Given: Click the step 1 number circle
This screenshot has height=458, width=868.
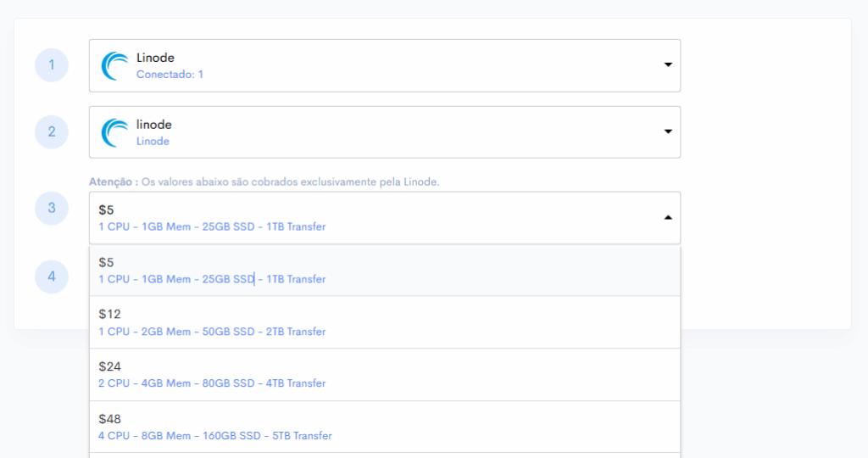Looking at the screenshot, I should click(x=52, y=64).
